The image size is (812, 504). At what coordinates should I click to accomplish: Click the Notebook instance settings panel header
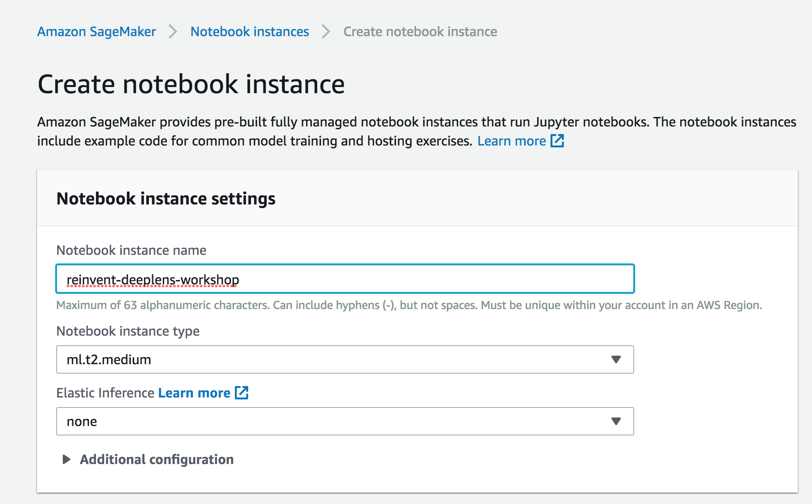[x=166, y=198]
